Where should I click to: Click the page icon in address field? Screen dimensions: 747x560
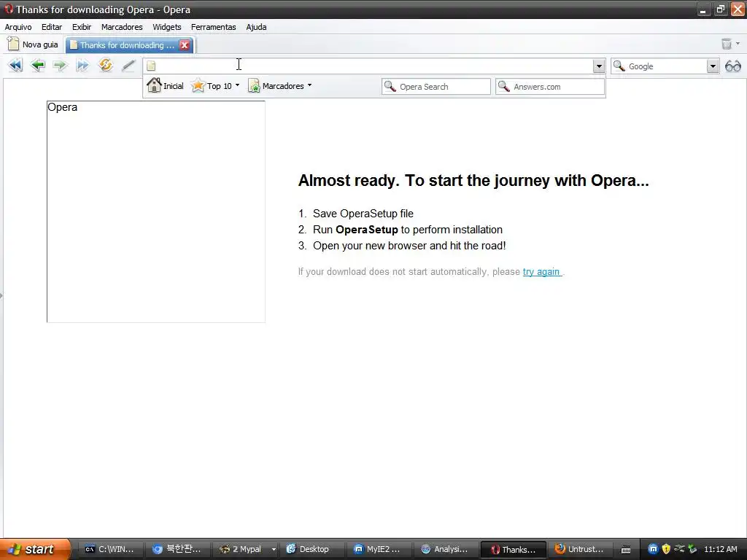151,66
